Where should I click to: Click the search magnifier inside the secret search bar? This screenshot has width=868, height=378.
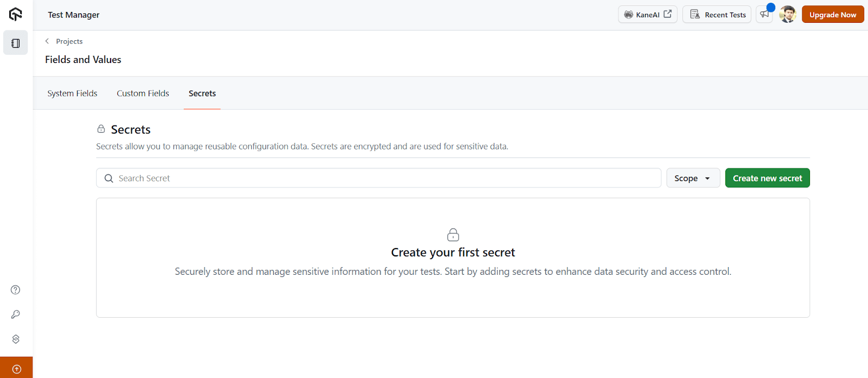108,178
